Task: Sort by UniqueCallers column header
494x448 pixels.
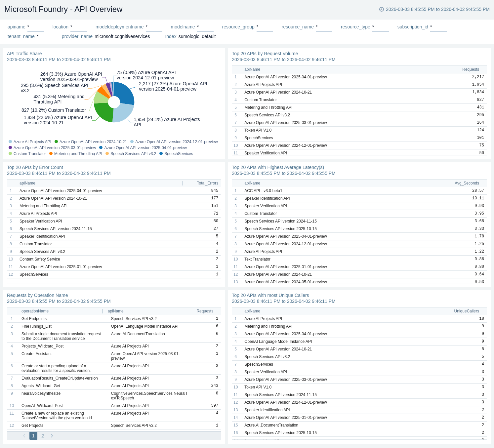Action: tap(466, 311)
